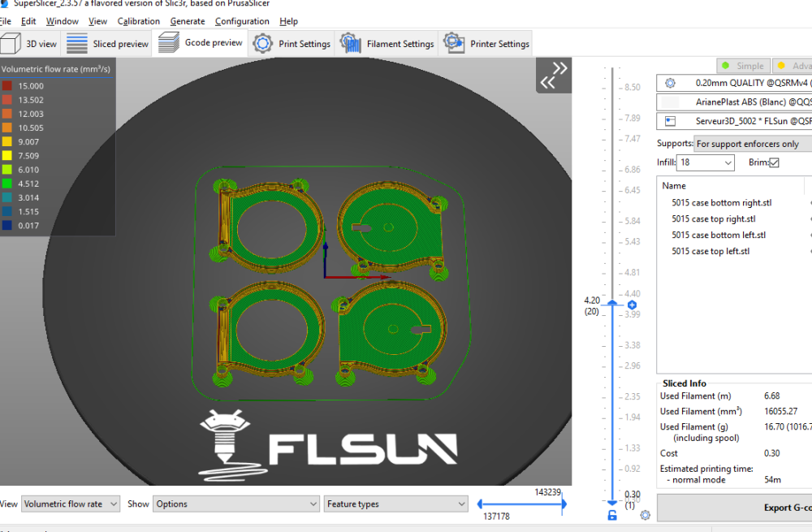Toggle the Brim checkbox
The width and height of the screenshot is (812, 532).
[774, 162]
